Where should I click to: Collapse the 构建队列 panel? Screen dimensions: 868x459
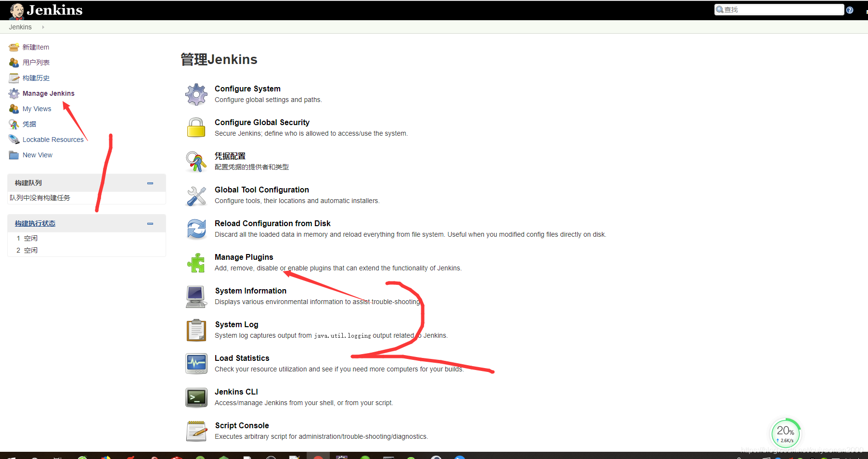click(150, 183)
